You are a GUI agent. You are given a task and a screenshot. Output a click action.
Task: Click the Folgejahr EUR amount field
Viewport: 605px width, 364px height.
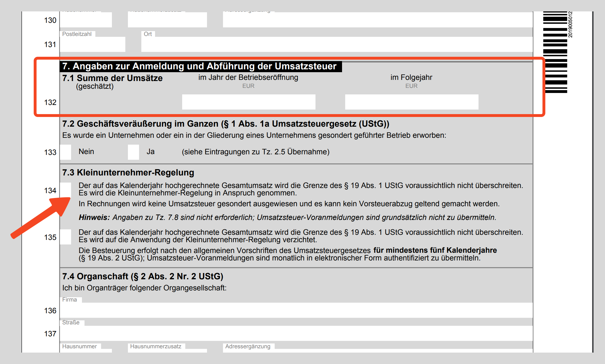click(411, 102)
